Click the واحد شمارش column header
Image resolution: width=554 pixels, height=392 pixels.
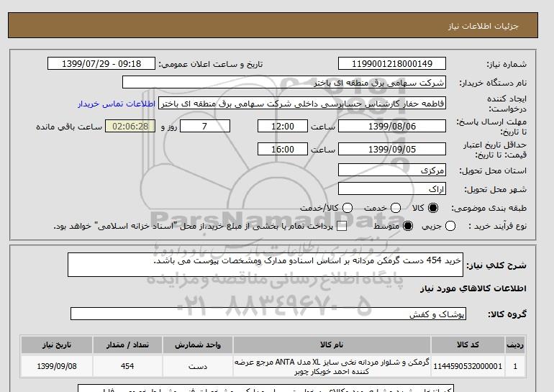tap(198, 345)
